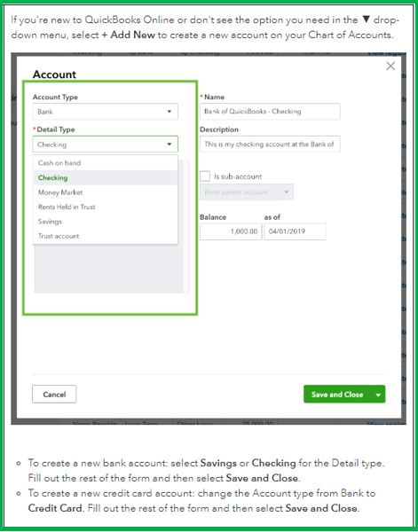Screen dimensions: 418x532
Task: Select Money Market detail type
Action: (106, 192)
